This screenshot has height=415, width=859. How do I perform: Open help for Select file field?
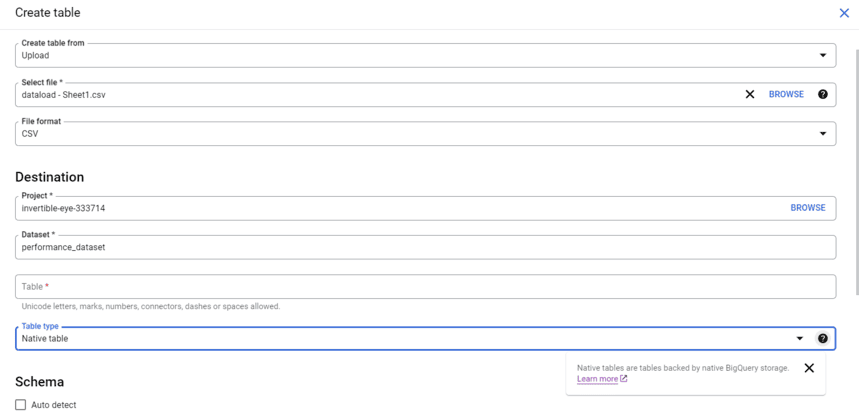click(822, 94)
